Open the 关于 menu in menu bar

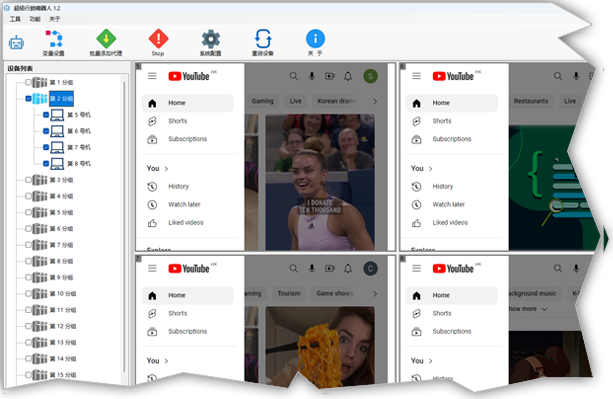click(54, 19)
